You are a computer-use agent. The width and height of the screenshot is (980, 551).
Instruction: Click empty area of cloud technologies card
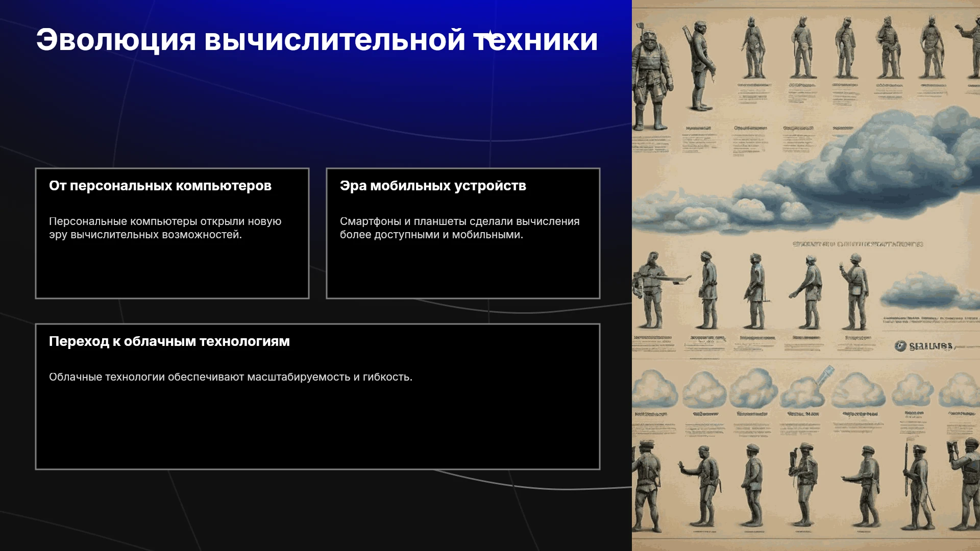(317, 429)
